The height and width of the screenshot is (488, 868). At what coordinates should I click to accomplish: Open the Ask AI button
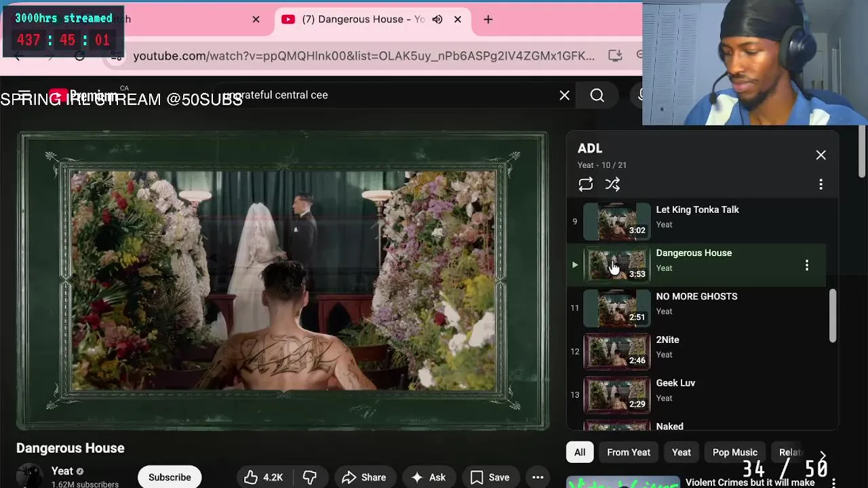(429, 477)
